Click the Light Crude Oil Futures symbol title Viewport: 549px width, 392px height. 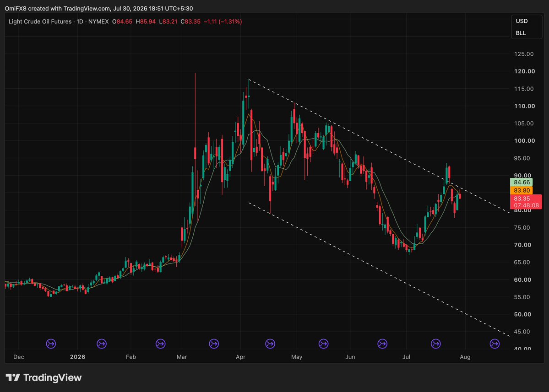pyautogui.click(x=40, y=21)
